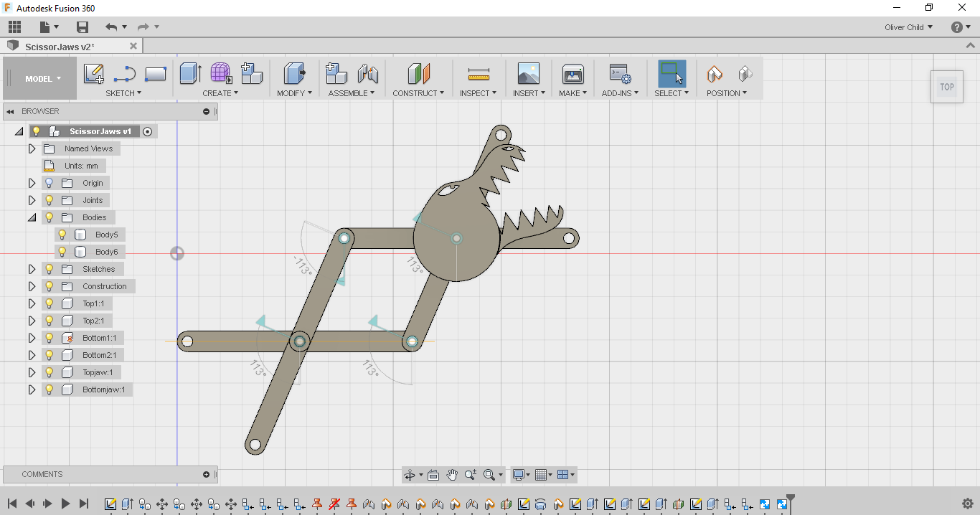
Task: Toggle visibility of Topjaw:1 component
Action: point(50,372)
